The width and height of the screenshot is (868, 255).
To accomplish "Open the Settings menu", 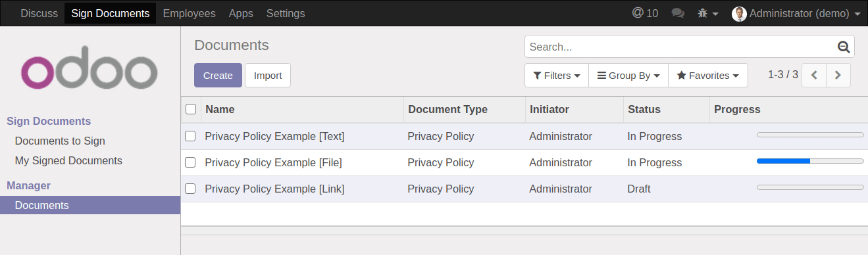I will point(286,13).
